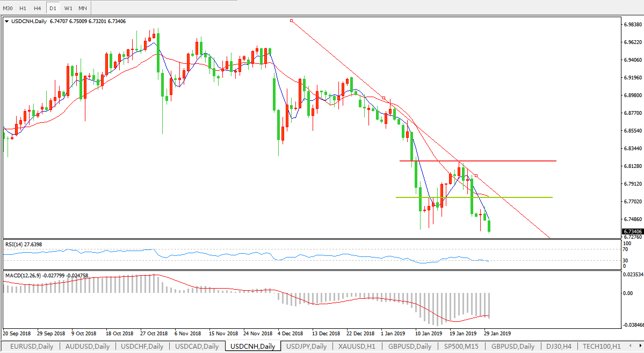Switch to the AUDUSD,Daily chart tab
This screenshot has width=644, height=353.
coord(87,346)
